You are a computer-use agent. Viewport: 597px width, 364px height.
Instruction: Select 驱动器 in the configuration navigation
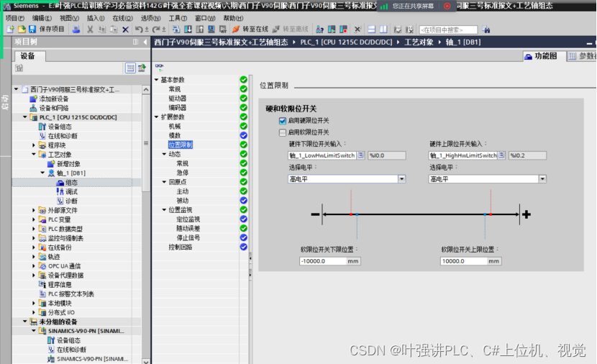tap(178, 99)
